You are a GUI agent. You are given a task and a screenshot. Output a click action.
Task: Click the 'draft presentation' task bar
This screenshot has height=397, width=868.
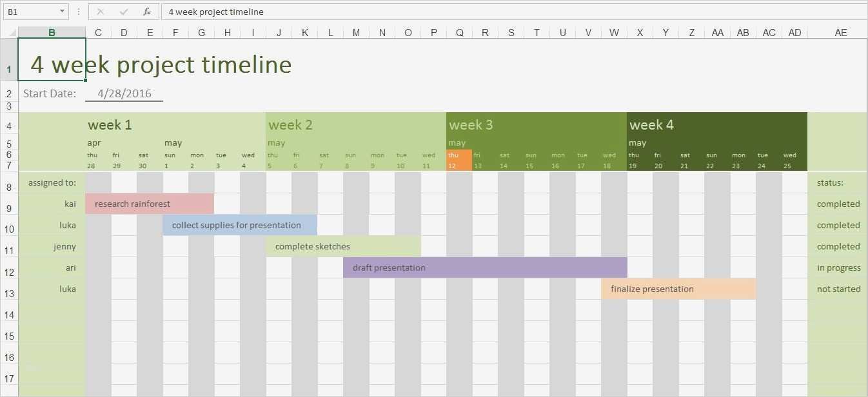pyautogui.click(x=485, y=267)
